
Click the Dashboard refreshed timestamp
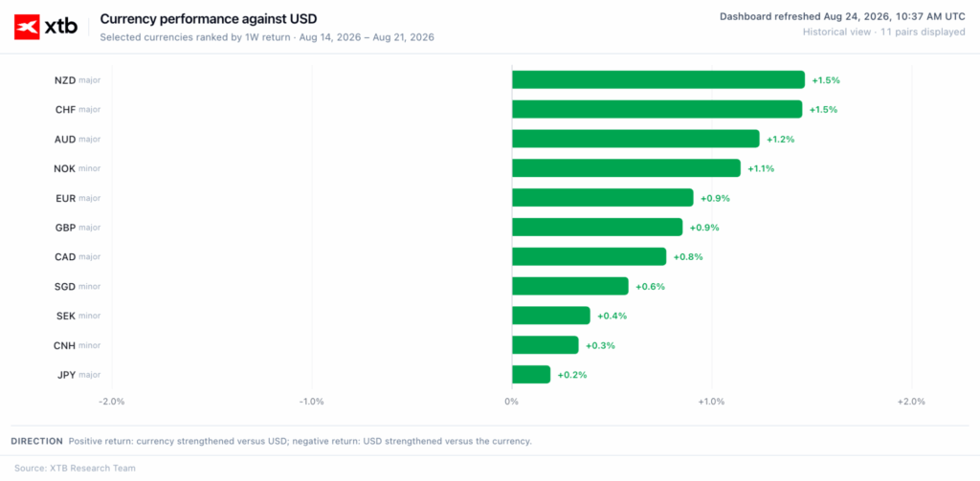pyautogui.click(x=842, y=17)
